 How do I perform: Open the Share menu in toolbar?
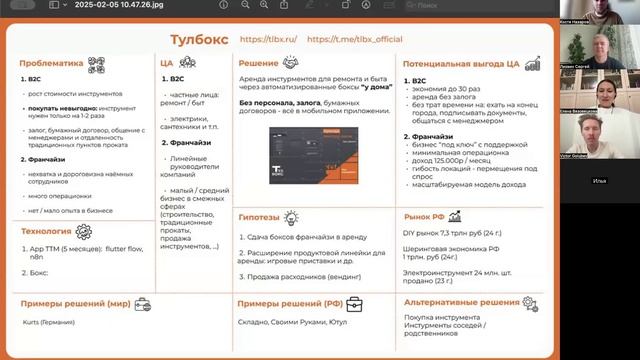284,5
